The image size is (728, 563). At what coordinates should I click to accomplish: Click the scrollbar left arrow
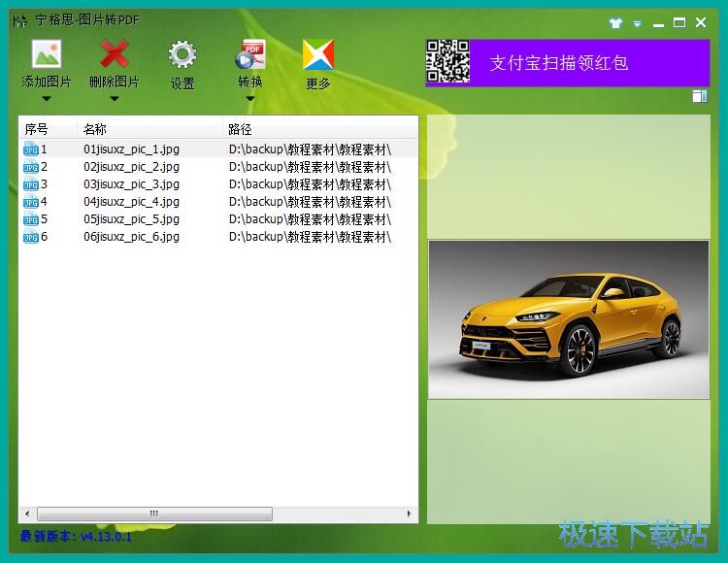coord(27,513)
